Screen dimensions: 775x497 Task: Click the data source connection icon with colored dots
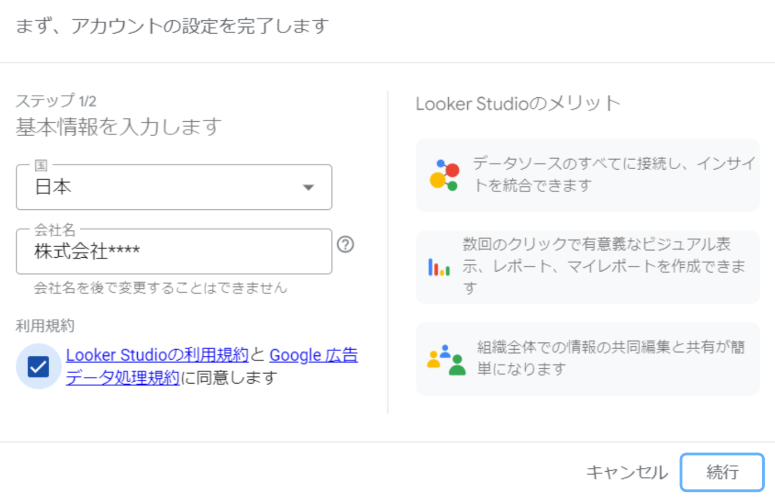(444, 175)
